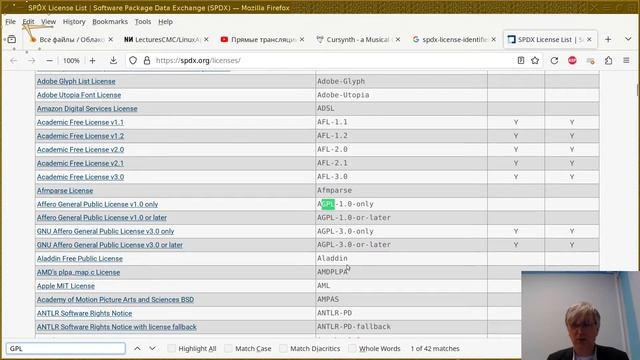The height and width of the screenshot is (360, 640).
Task: Select the Adobe-Utopia identifier text
Action: 343,95
